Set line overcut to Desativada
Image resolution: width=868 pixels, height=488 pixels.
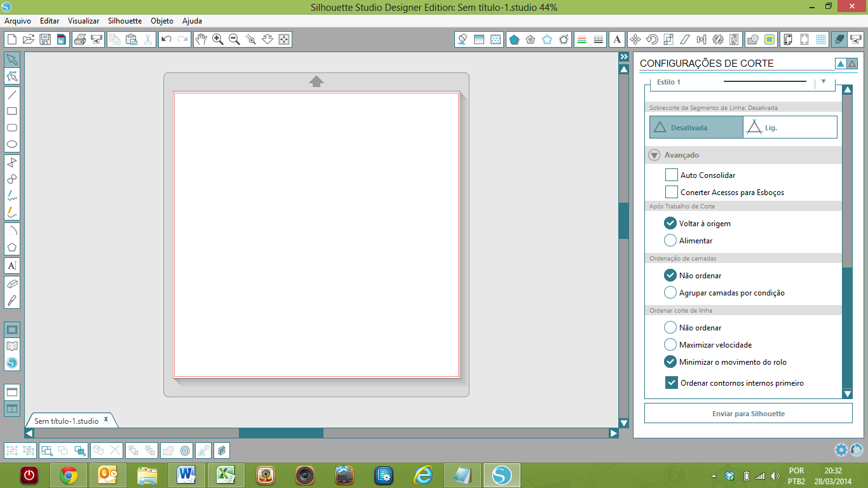point(696,127)
